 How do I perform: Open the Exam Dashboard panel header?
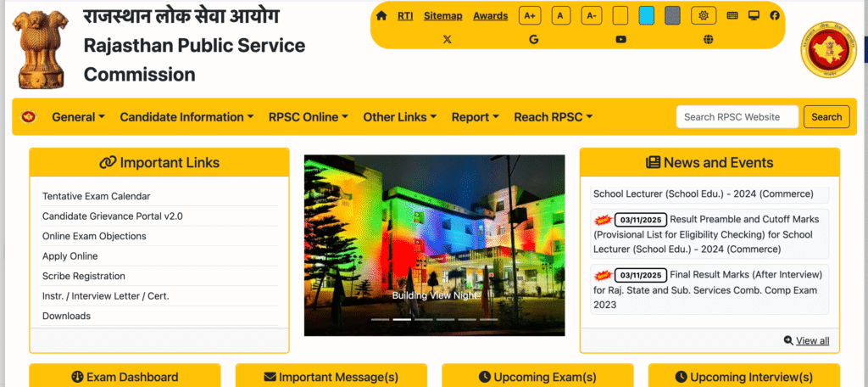coord(125,376)
